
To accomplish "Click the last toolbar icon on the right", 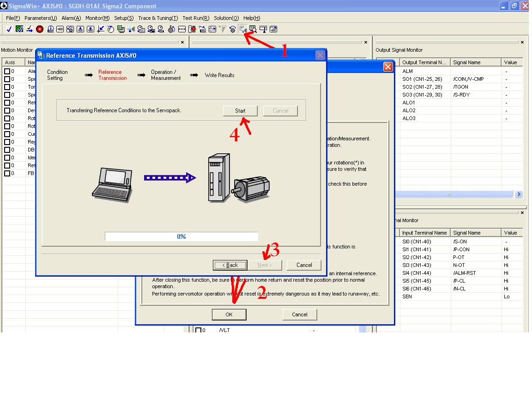I will tap(273, 29).
